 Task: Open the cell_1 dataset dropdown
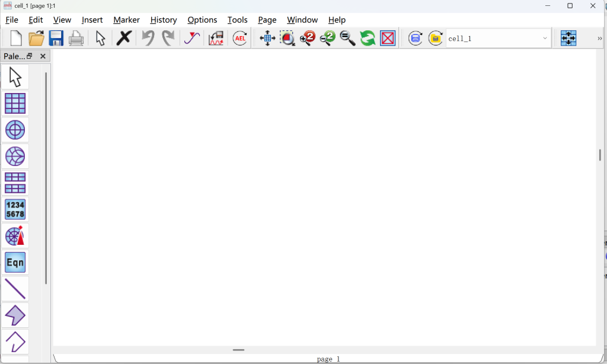545,39
